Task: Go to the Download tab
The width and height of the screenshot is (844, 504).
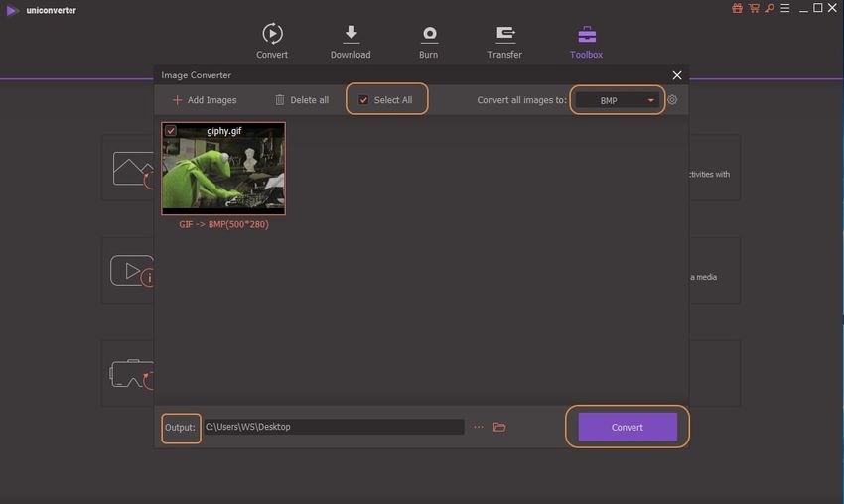Action: pos(351,42)
